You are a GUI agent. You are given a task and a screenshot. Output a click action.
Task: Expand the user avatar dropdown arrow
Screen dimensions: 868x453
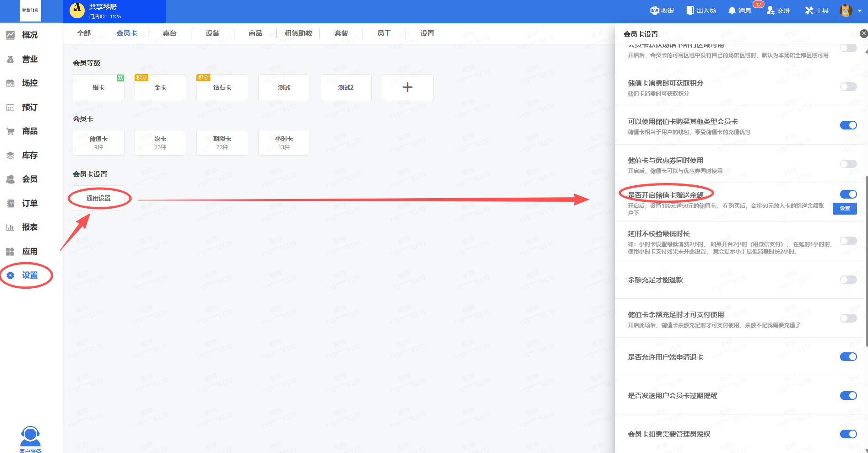(x=859, y=11)
